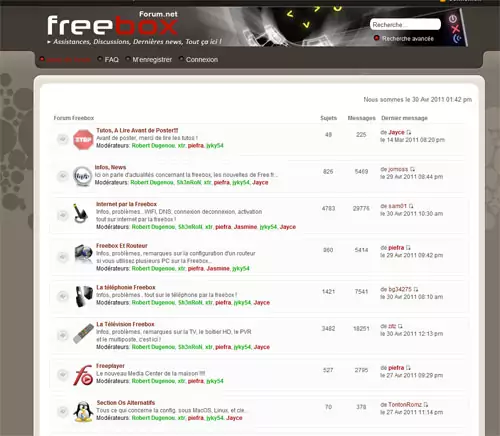The image size is (500, 436).
Task: Open Section Os Alternatifs forum
Action: [x=126, y=403]
